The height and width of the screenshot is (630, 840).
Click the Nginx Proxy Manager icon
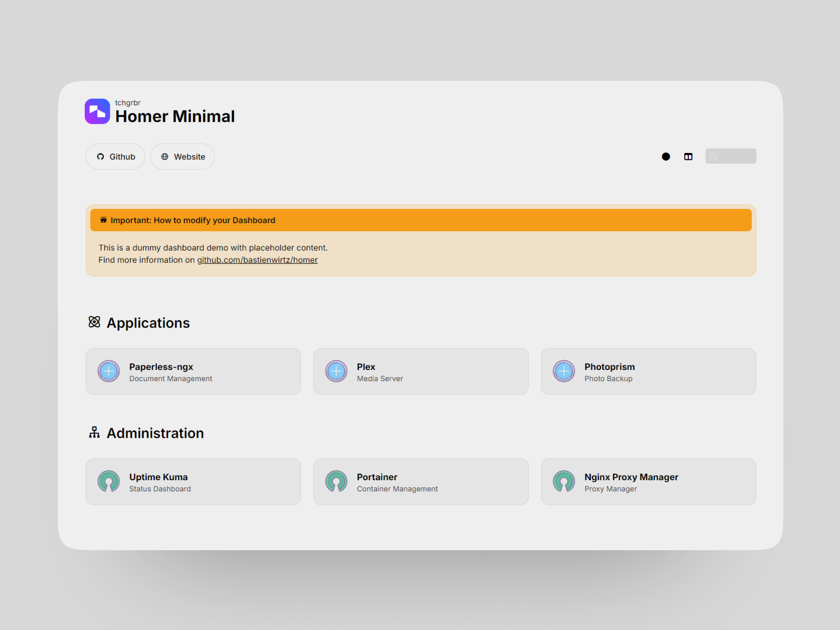pos(563,481)
